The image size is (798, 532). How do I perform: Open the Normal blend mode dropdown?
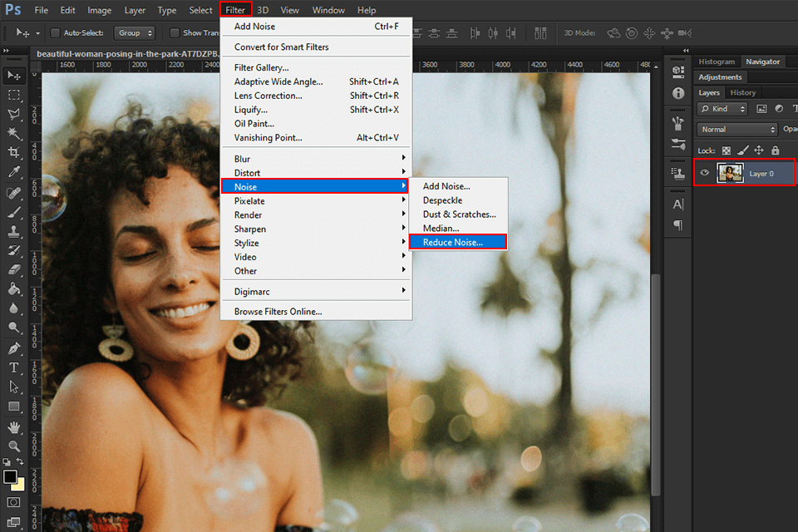(737, 130)
